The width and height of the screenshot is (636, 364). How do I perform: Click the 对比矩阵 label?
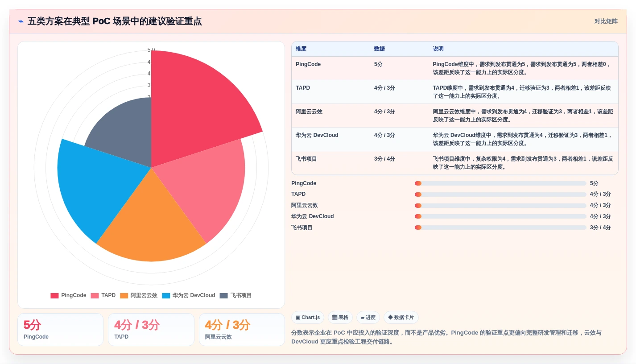(606, 21)
